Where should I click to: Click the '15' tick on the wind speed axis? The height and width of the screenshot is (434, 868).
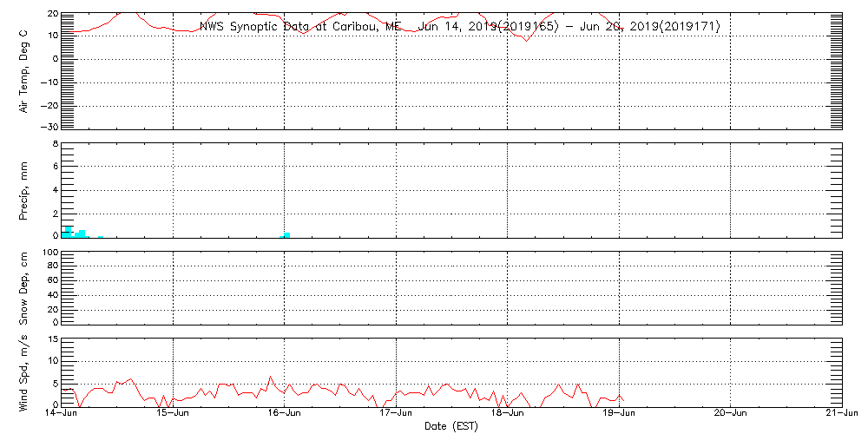(x=52, y=339)
